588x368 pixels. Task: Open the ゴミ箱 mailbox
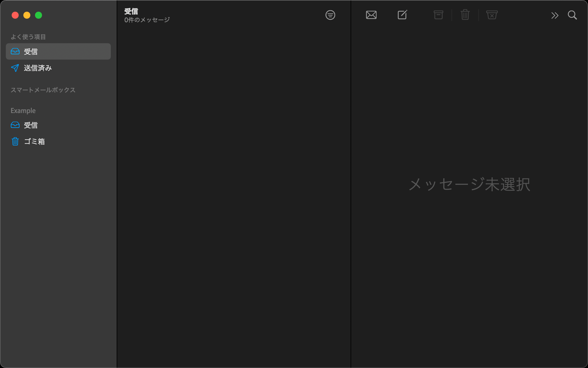pos(34,141)
